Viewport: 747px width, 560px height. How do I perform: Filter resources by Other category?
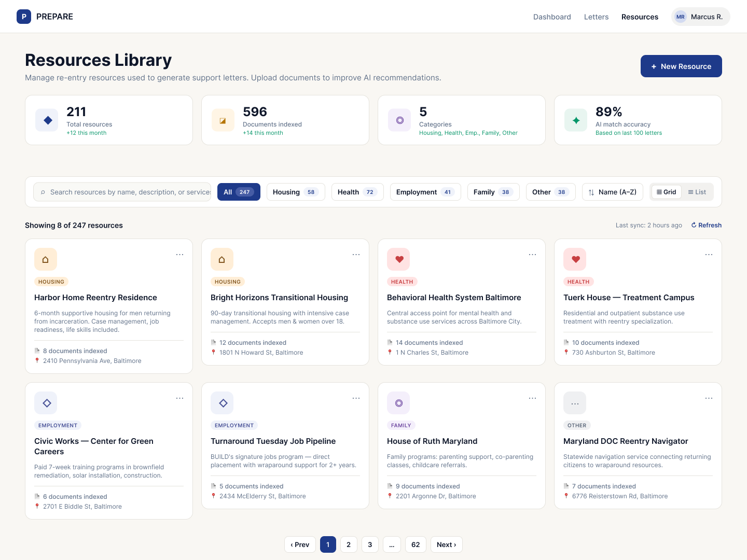550,192
